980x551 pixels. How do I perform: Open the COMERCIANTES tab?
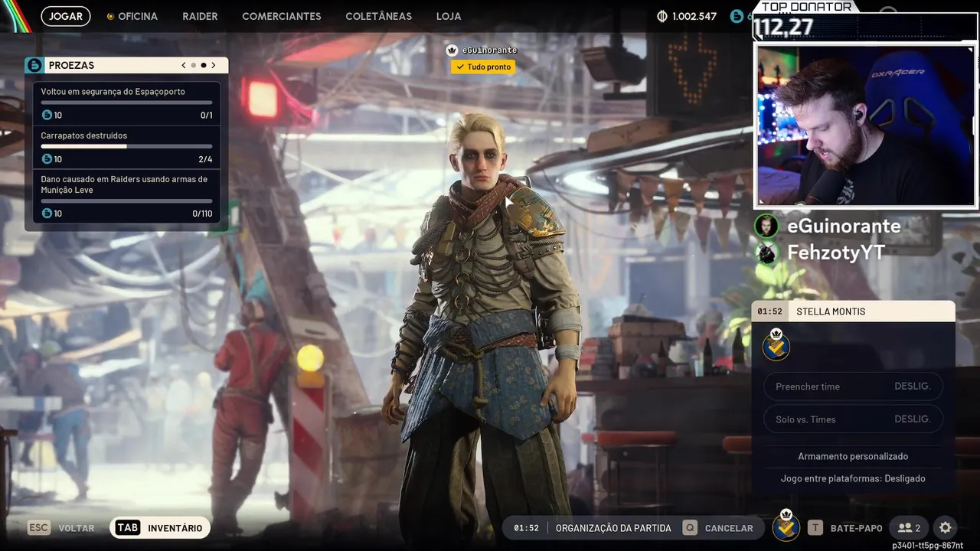(x=282, y=16)
